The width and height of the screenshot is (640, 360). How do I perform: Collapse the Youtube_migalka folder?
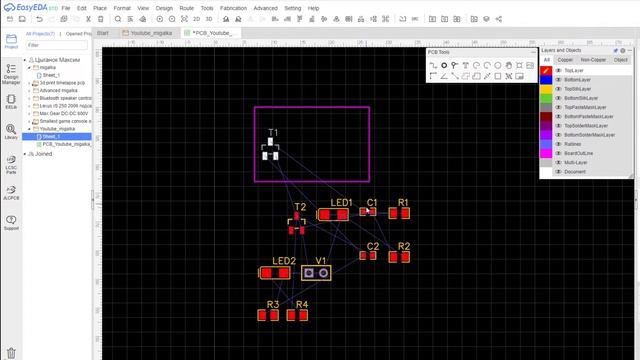coord(29,129)
